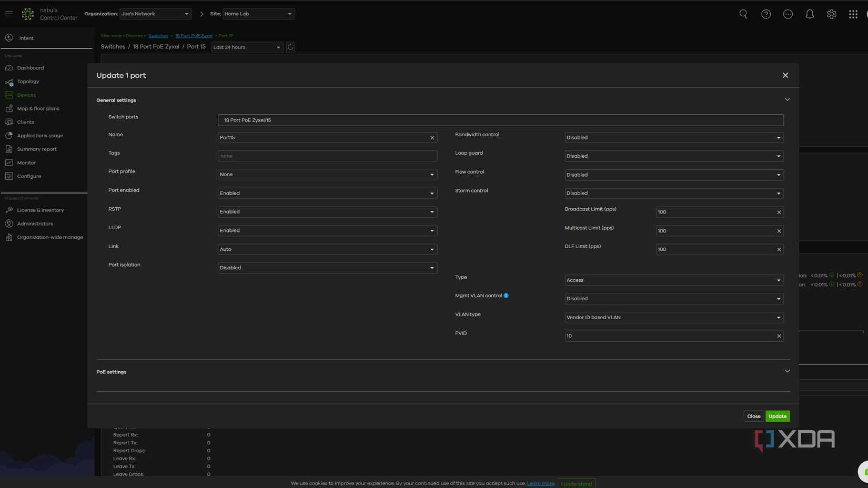Open the License & inventory item
The height and width of the screenshot is (488, 868).
point(41,210)
